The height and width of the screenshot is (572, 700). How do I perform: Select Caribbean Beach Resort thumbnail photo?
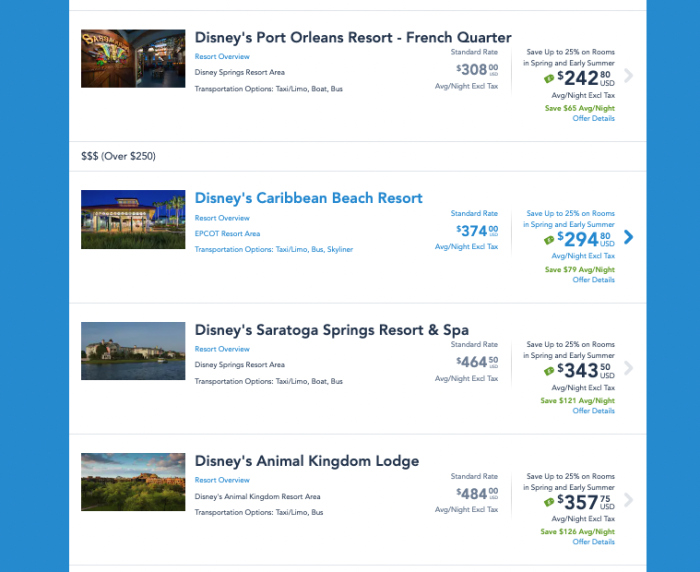[133, 219]
